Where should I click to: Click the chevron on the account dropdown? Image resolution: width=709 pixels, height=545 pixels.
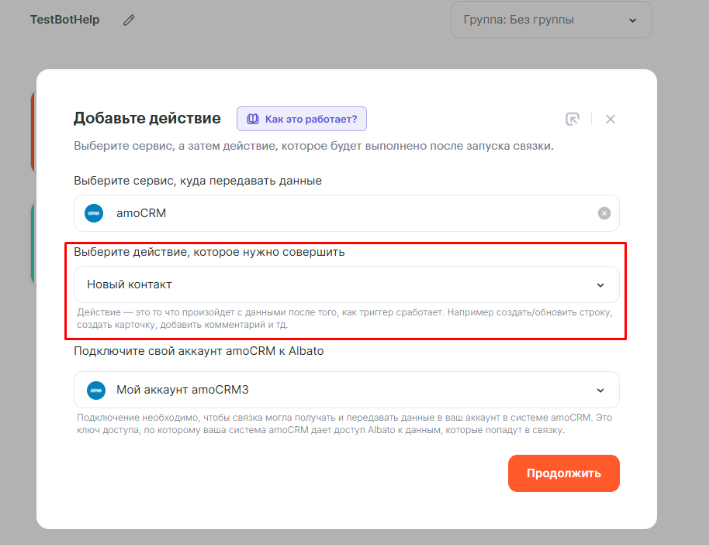(x=600, y=390)
